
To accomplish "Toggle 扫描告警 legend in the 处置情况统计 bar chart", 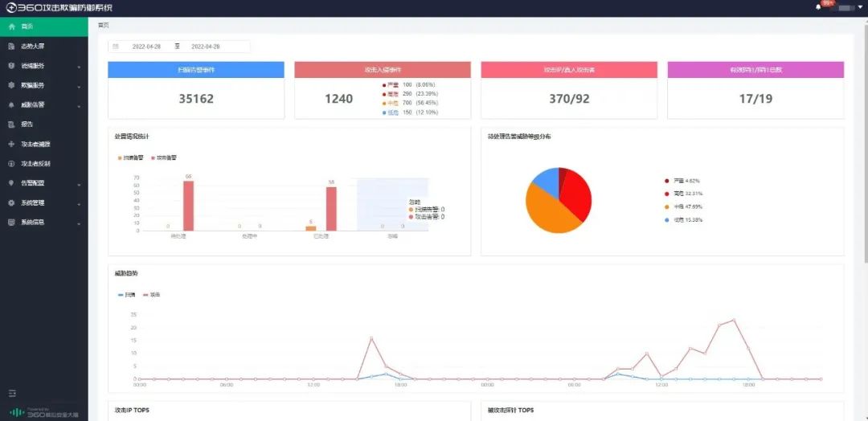I will (x=130, y=157).
